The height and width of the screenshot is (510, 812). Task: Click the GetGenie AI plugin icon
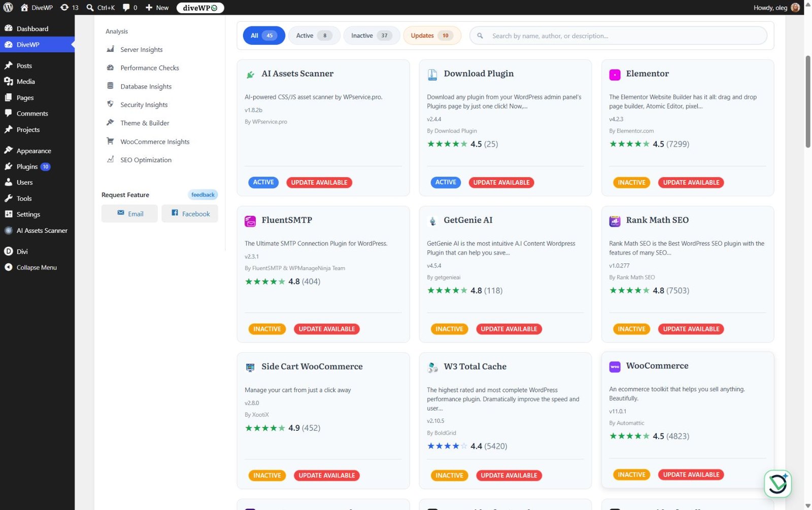[x=432, y=221]
